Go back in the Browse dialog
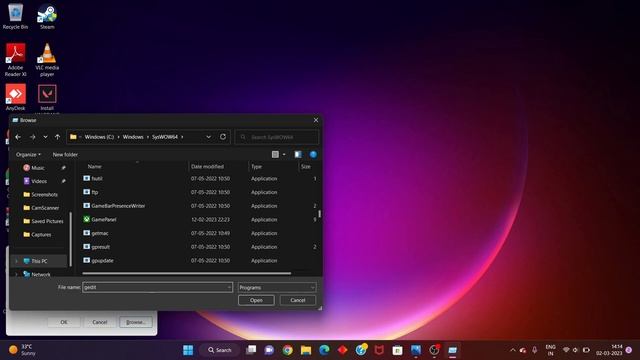 (x=18, y=137)
